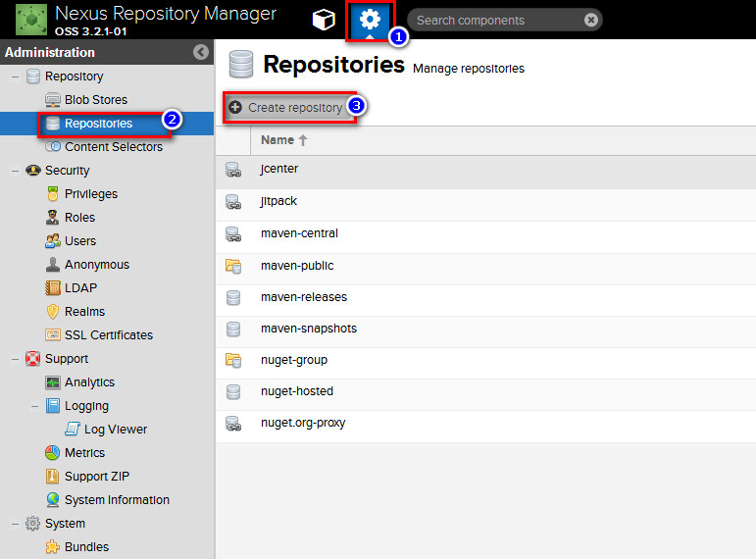Click the LDAP address book icon
The image size is (756, 559).
tap(53, 288)
